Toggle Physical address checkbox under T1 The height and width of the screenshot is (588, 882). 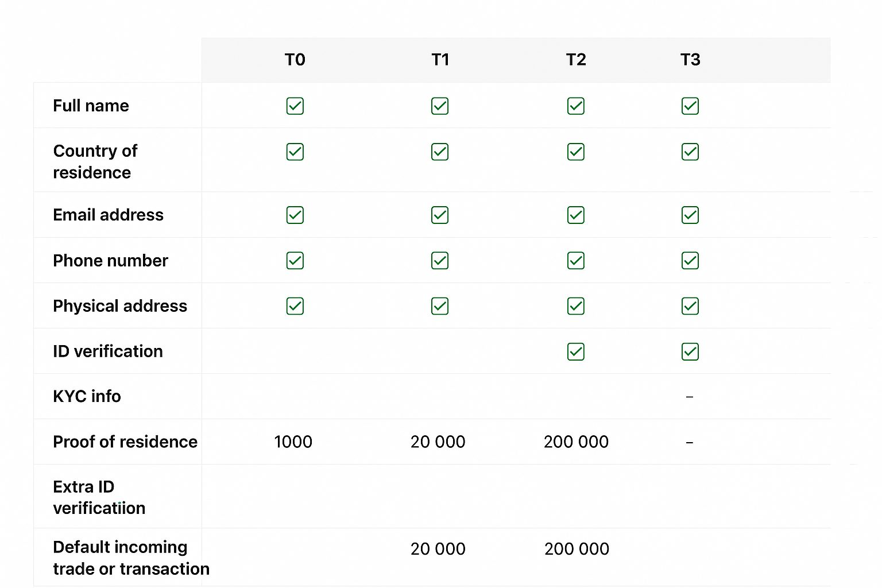coord(440,306)
